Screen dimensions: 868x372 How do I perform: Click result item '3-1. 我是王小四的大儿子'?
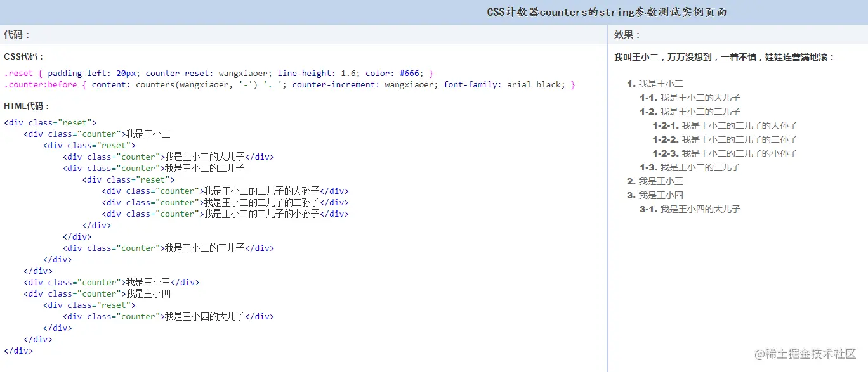[690, 209]
